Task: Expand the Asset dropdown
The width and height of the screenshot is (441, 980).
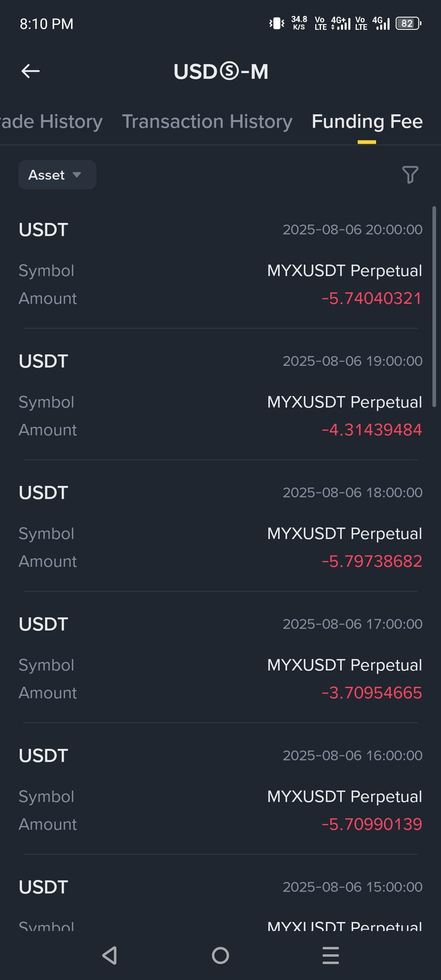Action: click(x=57, y=175)
